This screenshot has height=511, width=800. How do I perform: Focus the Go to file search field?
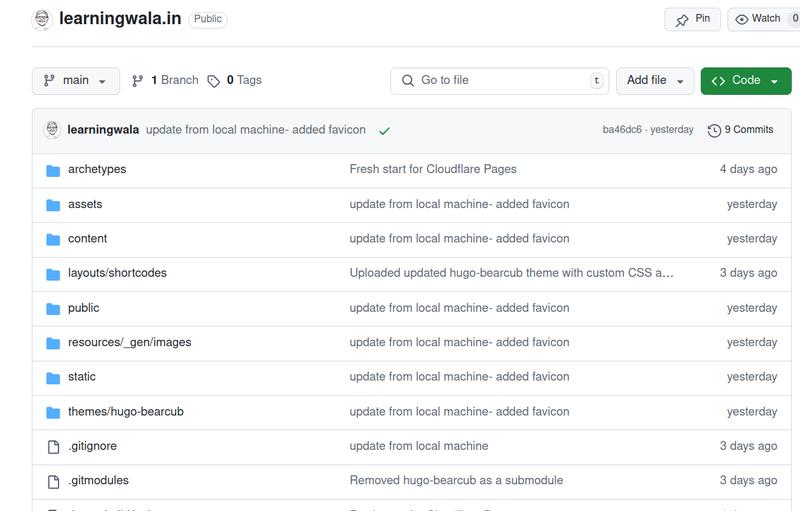[499, 81]
